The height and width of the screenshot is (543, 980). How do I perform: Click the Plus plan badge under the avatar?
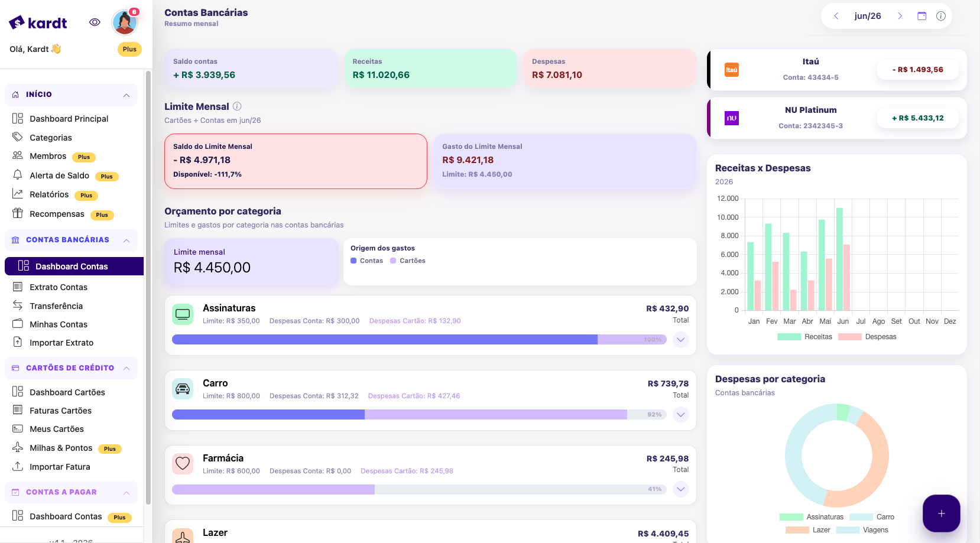[129, 50]
